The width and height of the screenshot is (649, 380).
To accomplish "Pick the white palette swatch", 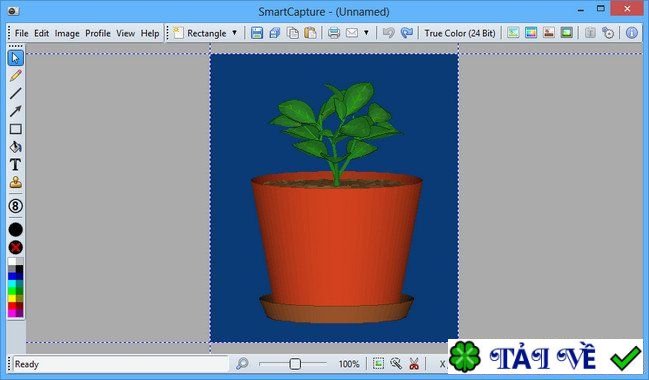I will click(12, 262).
